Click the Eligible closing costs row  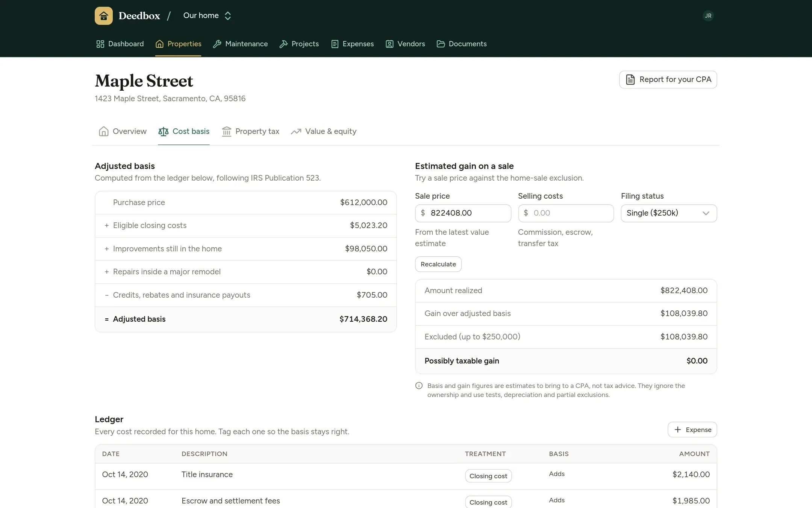(246, 226)
